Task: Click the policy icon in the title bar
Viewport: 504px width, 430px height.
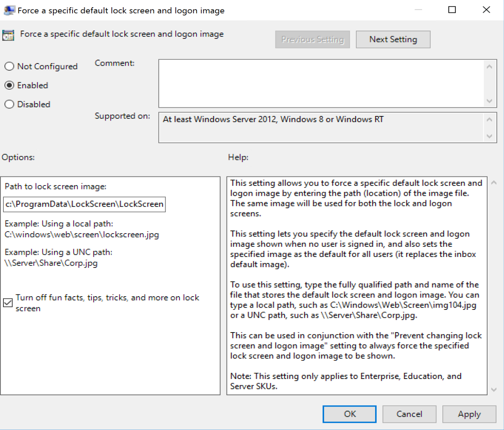Action: tap(9, 10)
